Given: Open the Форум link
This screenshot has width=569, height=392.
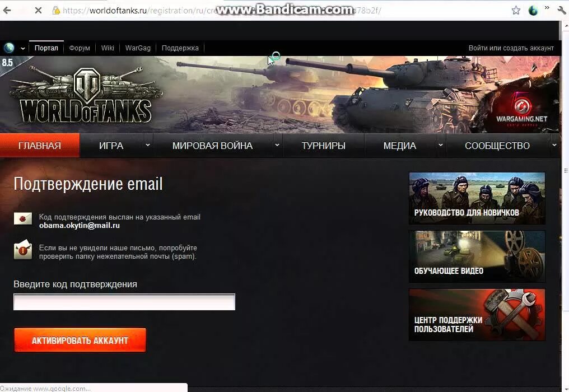Looking at the screenshot, I should coord(80,48).
